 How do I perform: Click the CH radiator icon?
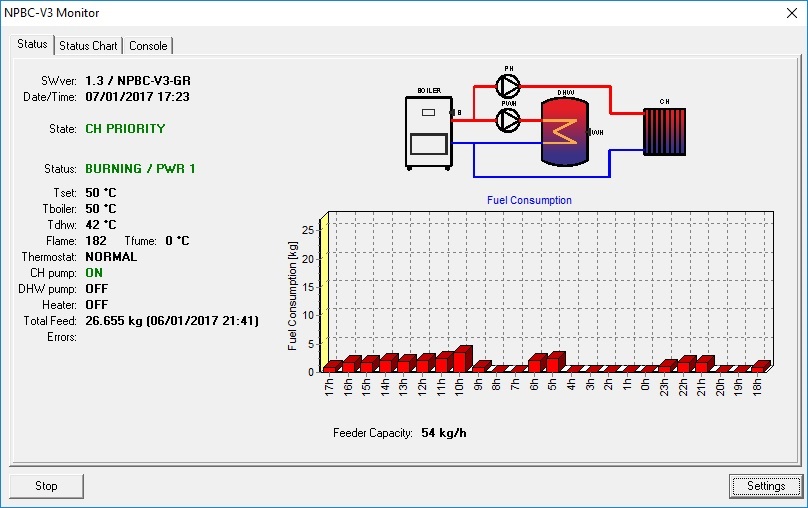[665, 131]
